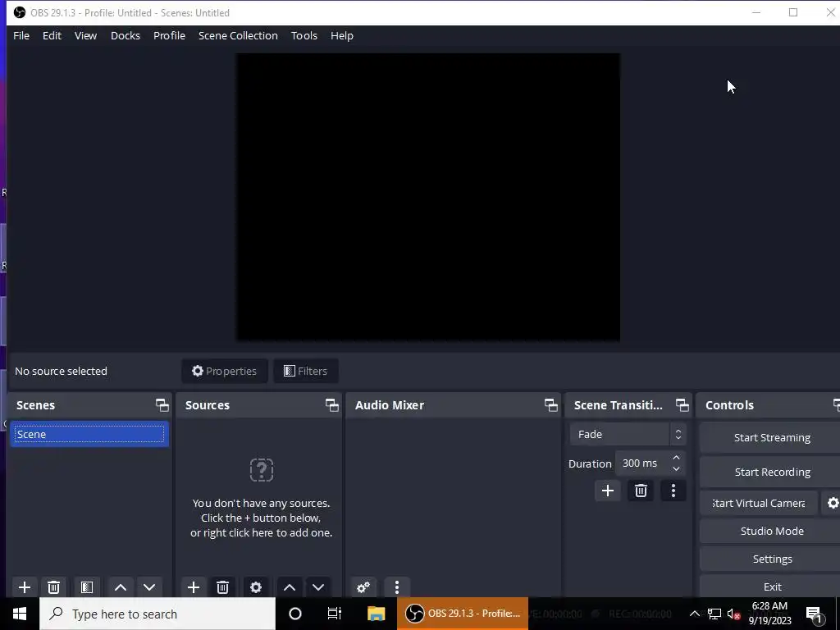The height and width of the screenshot is (630, 840).
Task: Expand the Fade transition dropdown
Action: pyautogui.click(x=628, y=434)
